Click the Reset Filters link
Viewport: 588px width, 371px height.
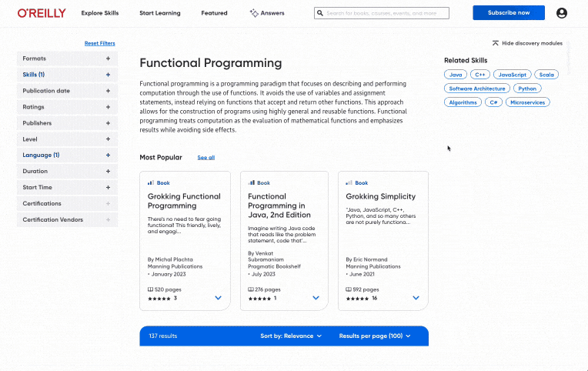tap(99, 44)
